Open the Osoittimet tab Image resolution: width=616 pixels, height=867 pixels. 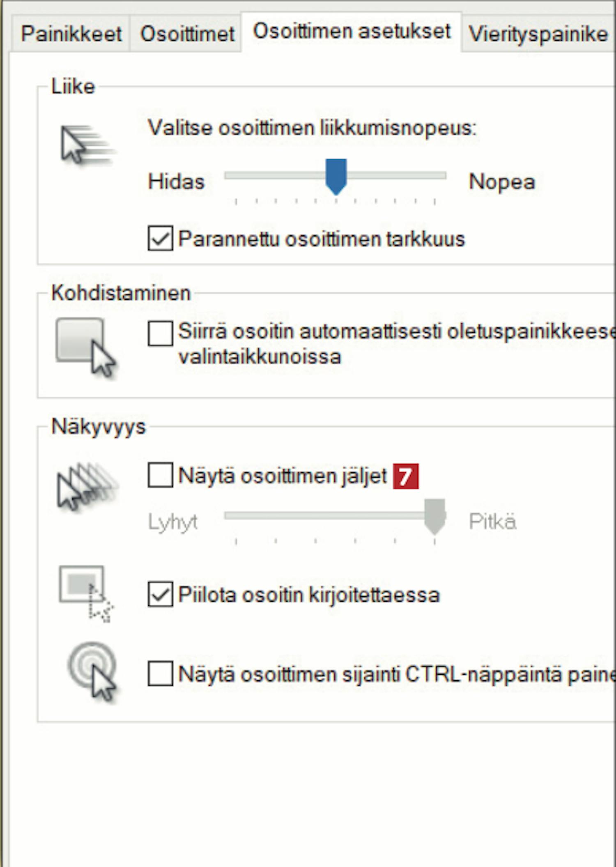[187, 34]
